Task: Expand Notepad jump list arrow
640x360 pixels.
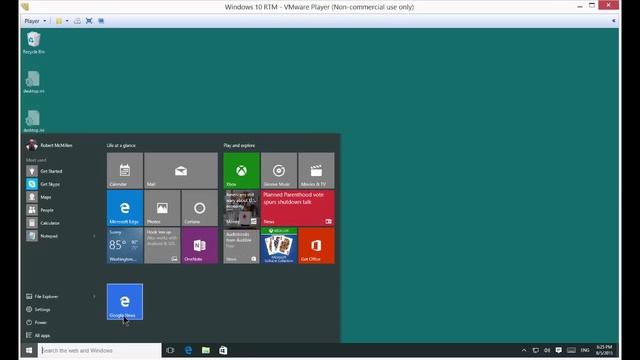Action: [x=94, y=236]
